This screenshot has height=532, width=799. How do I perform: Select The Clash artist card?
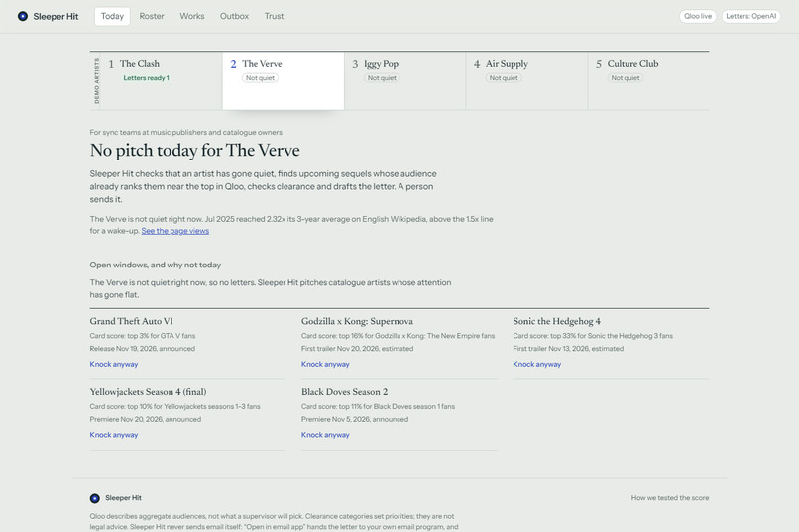[x=161, y=80]
